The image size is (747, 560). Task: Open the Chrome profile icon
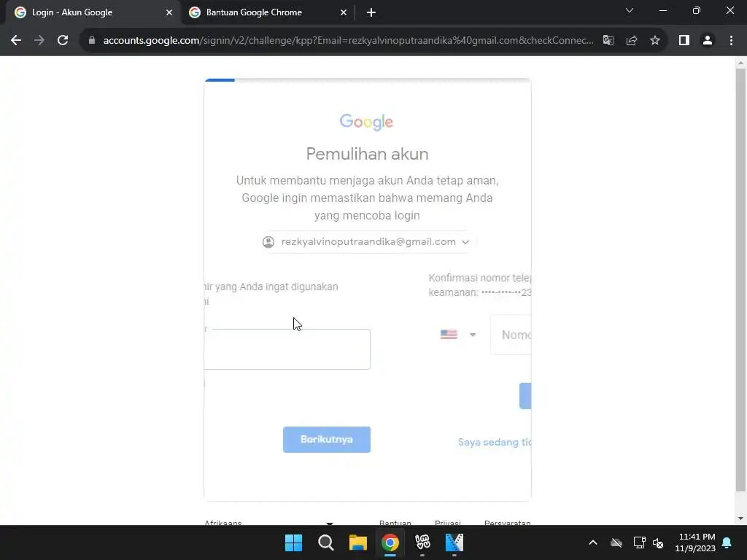708,41
